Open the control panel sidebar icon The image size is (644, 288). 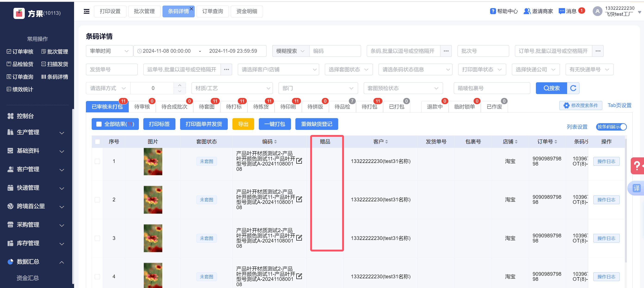[x=10, y=116]
